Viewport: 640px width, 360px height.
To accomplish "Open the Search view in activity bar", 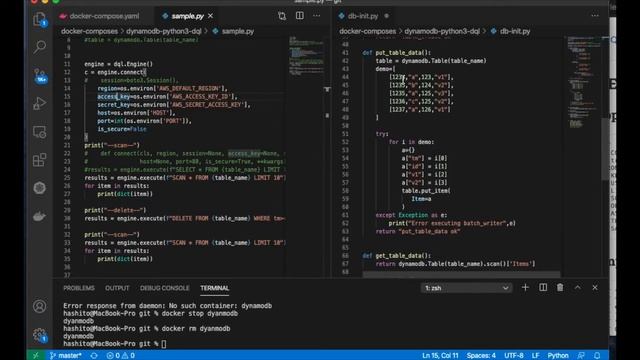I will coord(40,47).
